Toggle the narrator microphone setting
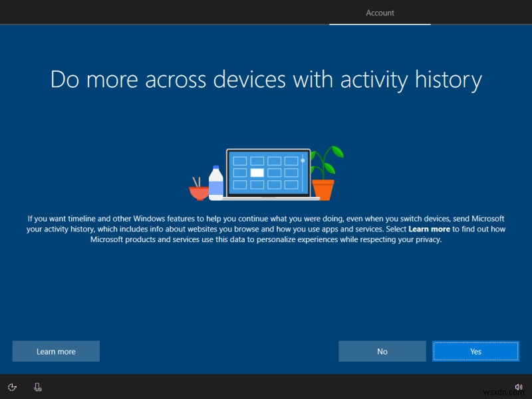Viewport: 532px width, 399px height. pos(38,386)
